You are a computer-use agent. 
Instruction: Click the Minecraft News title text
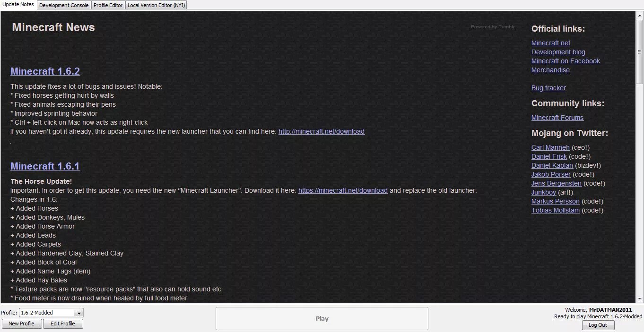tap(53, 27)
